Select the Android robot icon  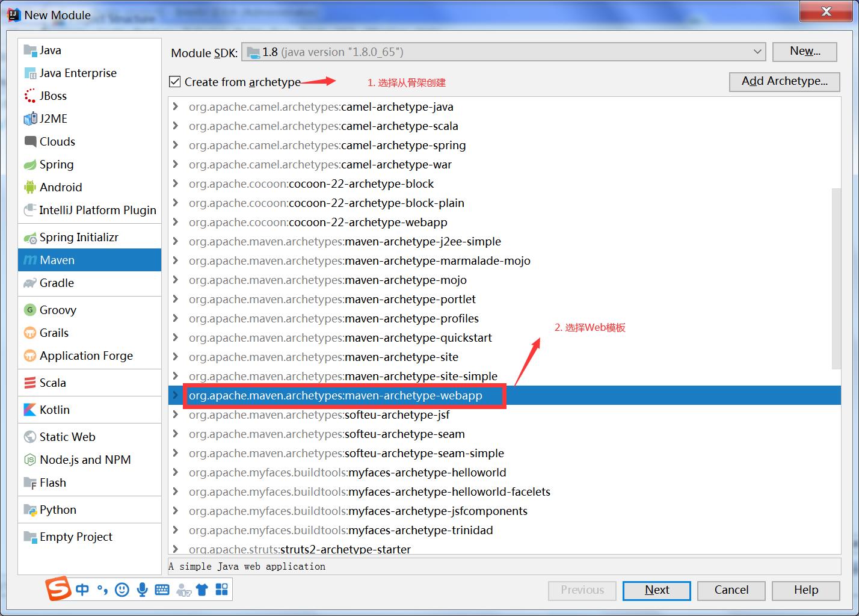[30, 187]
